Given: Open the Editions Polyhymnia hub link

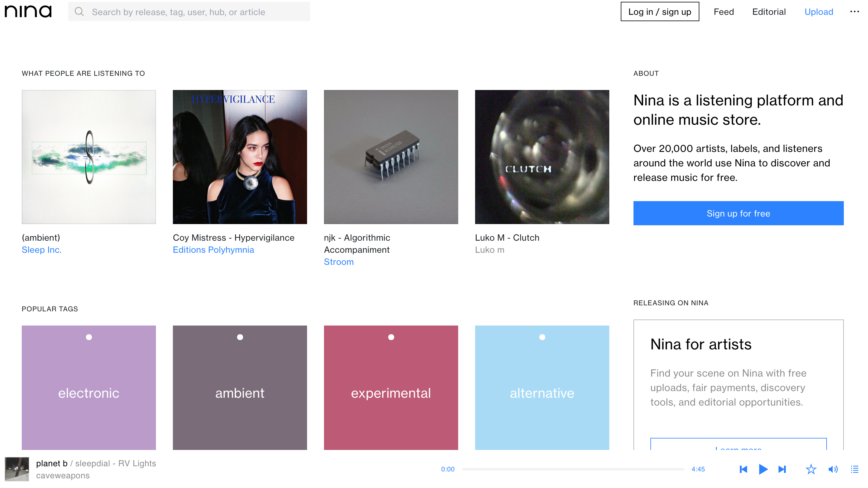Looking at the screenshot, I should (213, 250).
